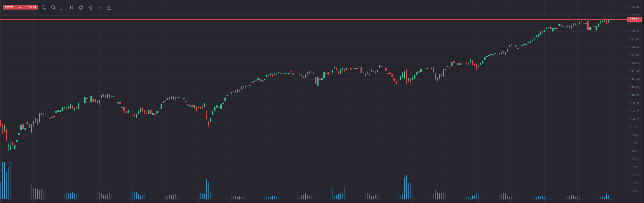Open the 1d timeframe selector
644x203 pixels.
(62, 7)
